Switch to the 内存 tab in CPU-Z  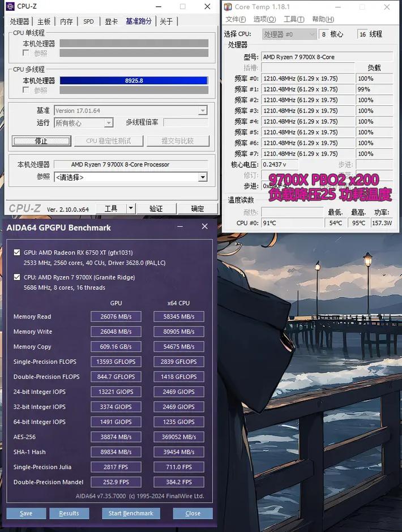point(67,22)
